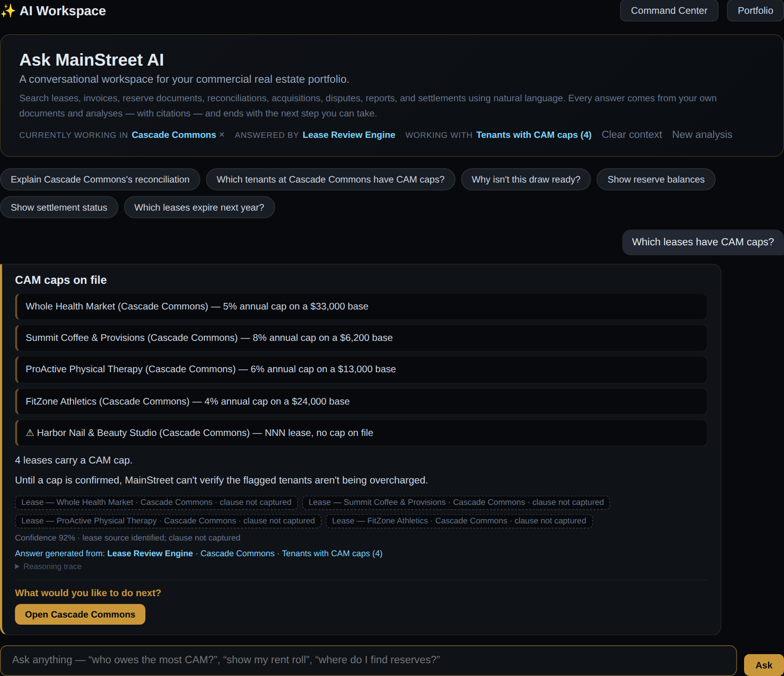The width and height of the screenshot is (784, 676).
Task: Click the '4 leases carry a CAM cap.' summary
Action: point(74,460)
